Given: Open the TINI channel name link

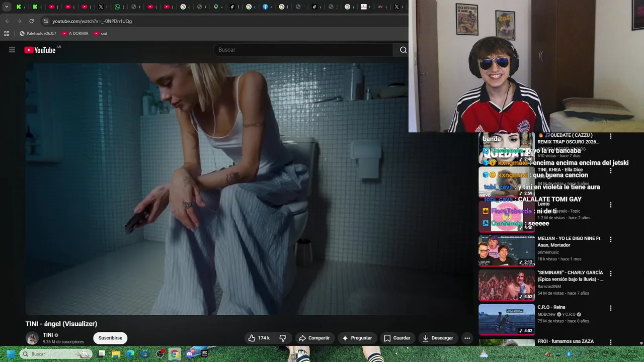Looking at the screenshot, I should click(x=48, y=335).
